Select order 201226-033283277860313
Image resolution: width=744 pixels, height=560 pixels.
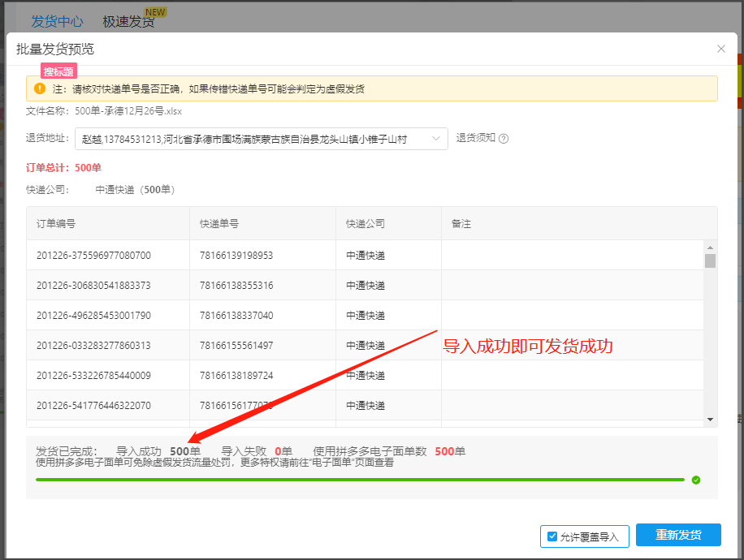[93, 346]
